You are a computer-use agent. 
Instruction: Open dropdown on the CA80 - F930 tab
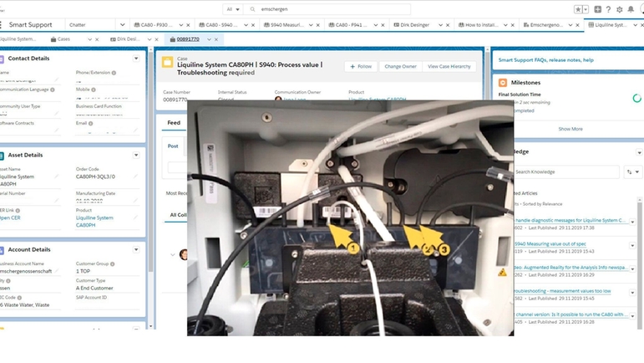tap(180, 25)
